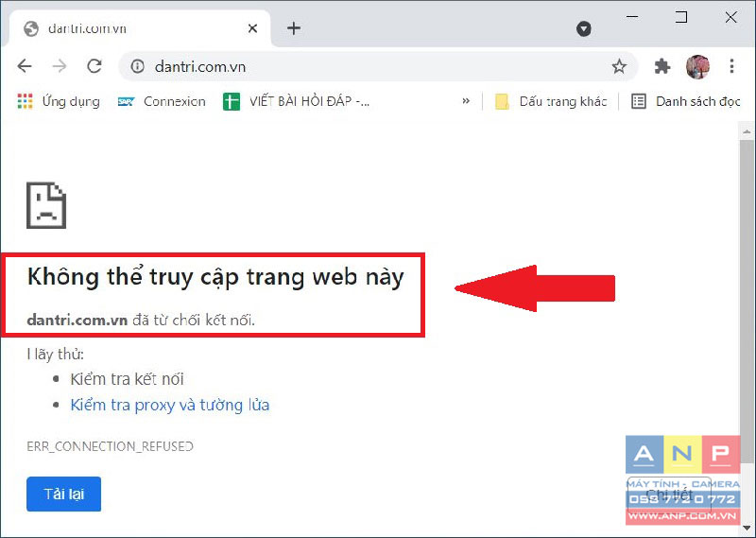The width and height of the screenshot is (756, 538).
Task: Click the Kiểm tra kết nối suggestion text
Action: (x=127, y=379)
